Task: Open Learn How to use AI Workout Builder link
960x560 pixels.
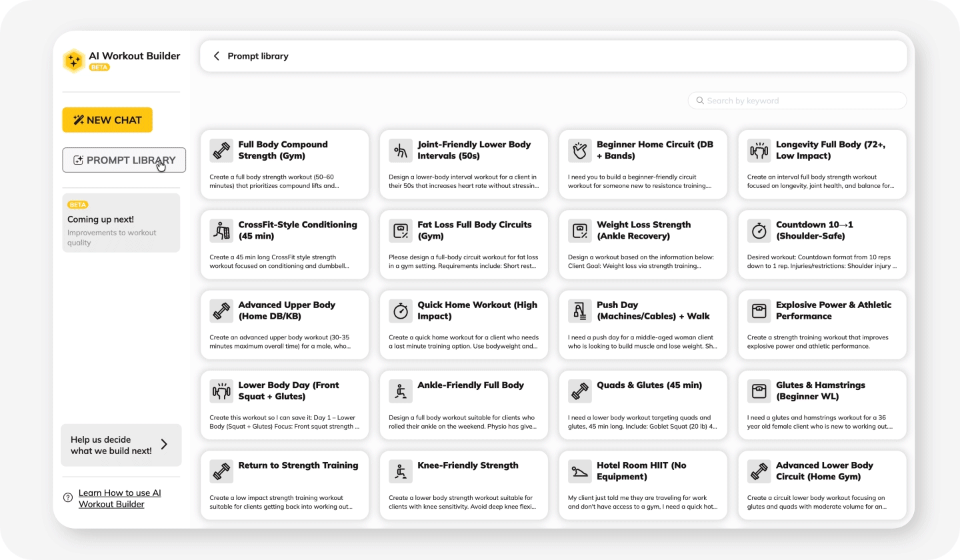Action: tap(120, 498)
